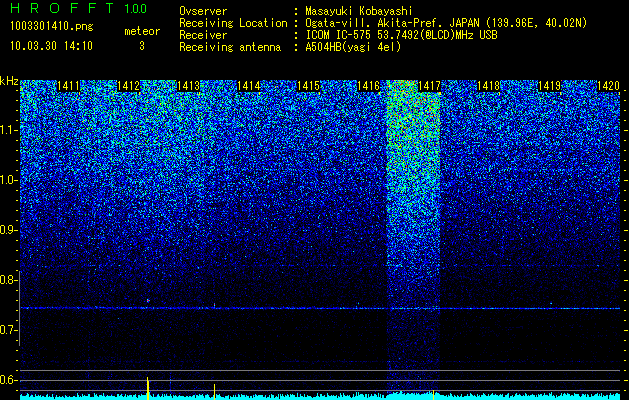The height and width of the screenshot is (400, 629).
Task: Click the 1417 time marker
Action: click(x=429, y=85)
